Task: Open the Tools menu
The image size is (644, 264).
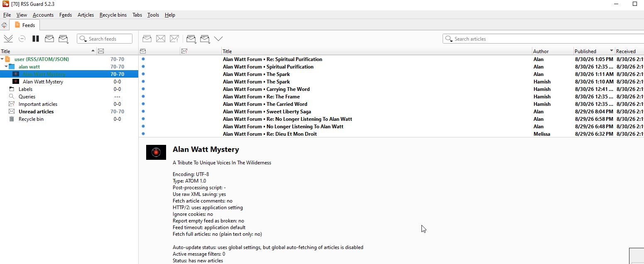Action: pos(153,15)
